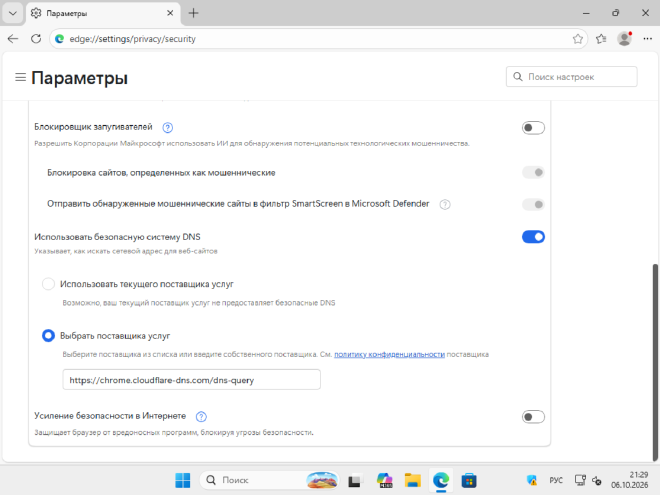Open the clock and date 21:29

pos(630,480)
